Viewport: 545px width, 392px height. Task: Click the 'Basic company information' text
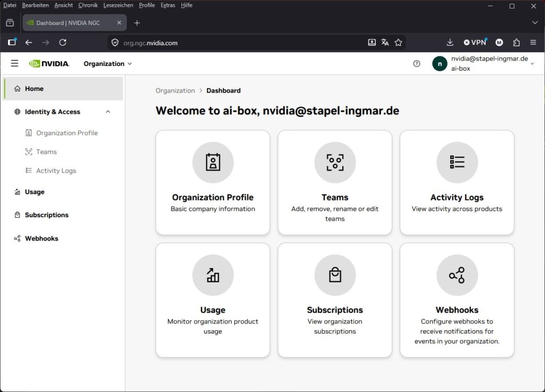(213, 208)
